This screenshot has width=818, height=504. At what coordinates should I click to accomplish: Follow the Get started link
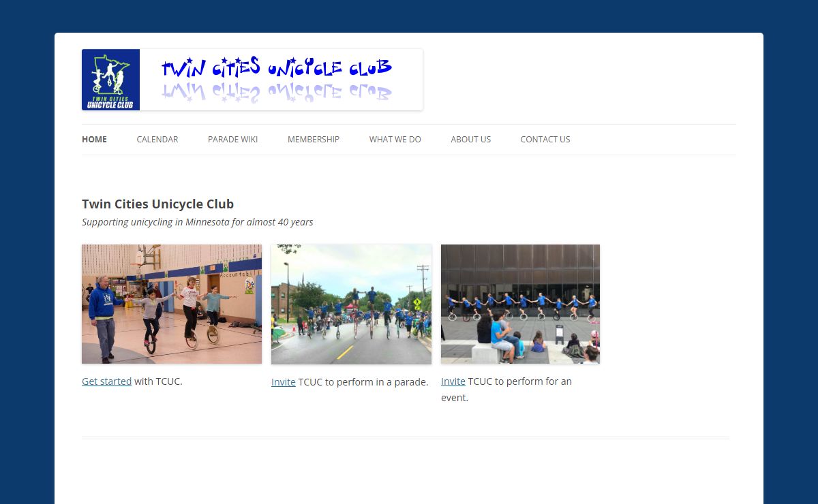tap(106, 381)
